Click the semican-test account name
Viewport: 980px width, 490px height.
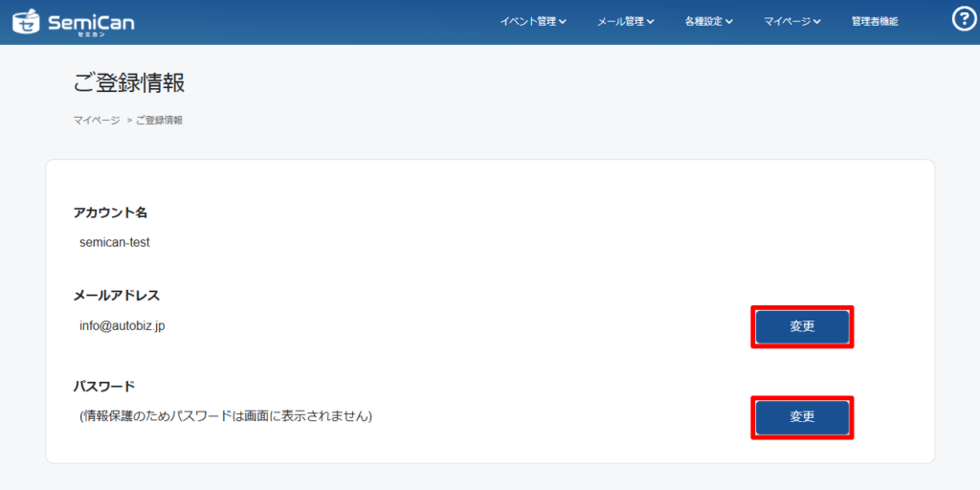(x=115, y=242)
